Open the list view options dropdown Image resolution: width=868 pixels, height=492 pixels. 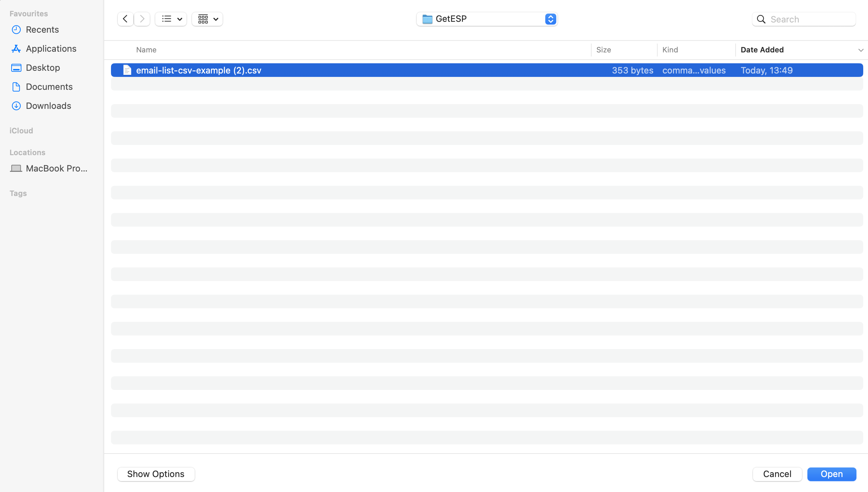(171, 19)
